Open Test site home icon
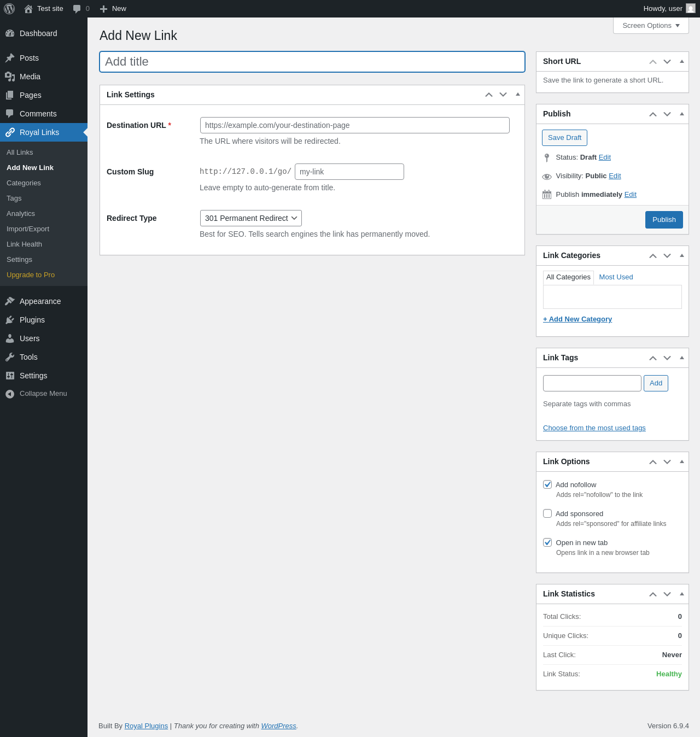This screenshot has height=737, width=700. click(28, 9)
